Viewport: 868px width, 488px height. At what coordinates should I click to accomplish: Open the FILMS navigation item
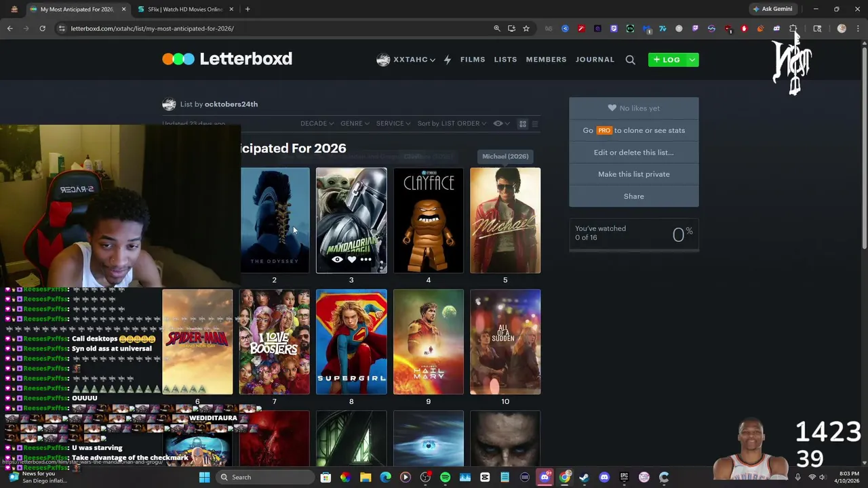pos(473,60)
